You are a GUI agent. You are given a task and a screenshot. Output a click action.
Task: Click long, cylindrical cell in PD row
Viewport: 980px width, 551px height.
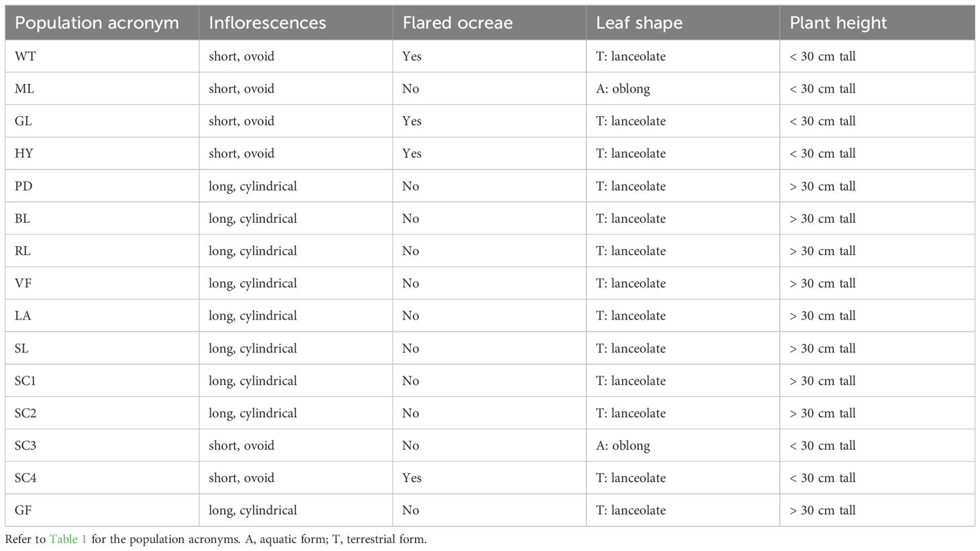click(x=296, y=186)
